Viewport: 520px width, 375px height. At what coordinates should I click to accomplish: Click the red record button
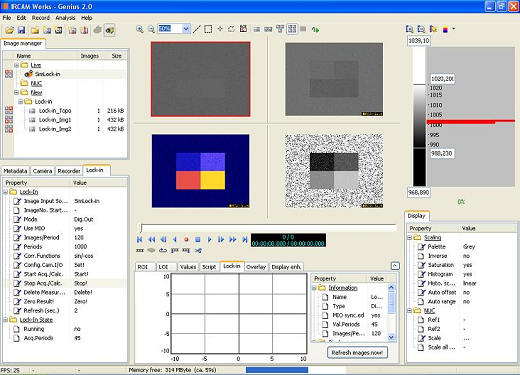pos(186,239)
